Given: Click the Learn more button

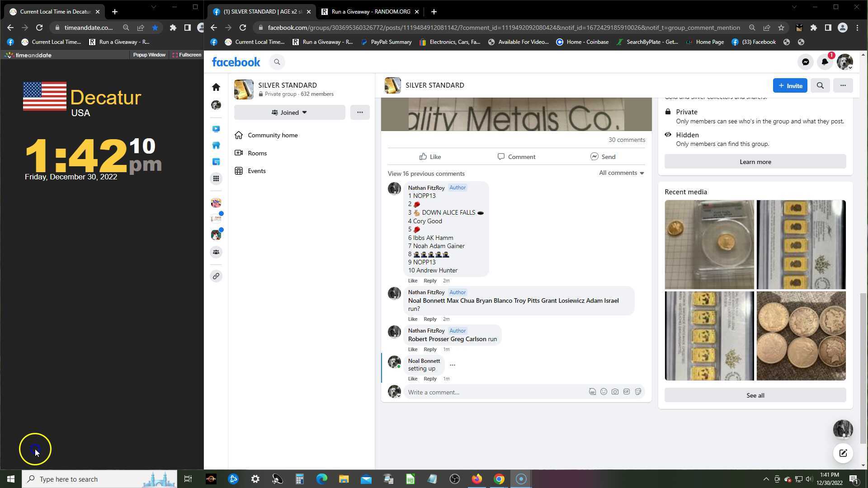Looking at the screenshot, I should pos(755,162).
